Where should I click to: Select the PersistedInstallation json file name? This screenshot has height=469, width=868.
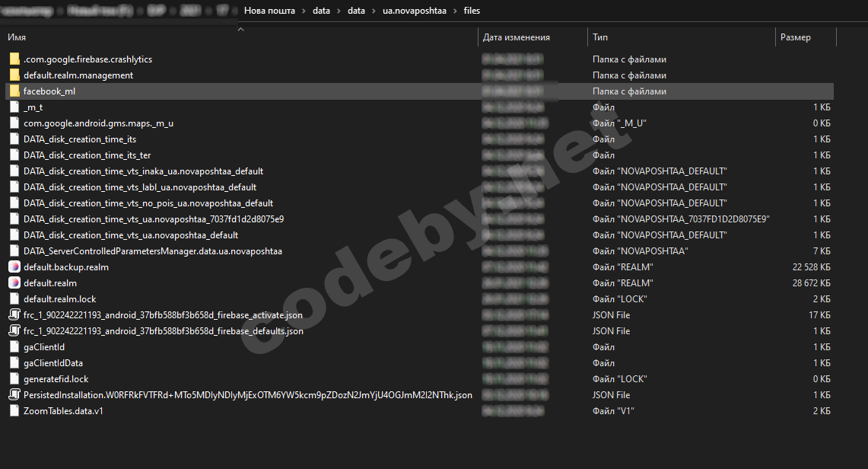point(248,395)
